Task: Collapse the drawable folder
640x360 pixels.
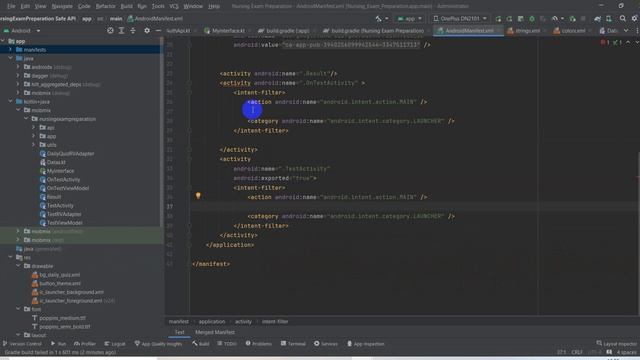Action: point(18,266)
